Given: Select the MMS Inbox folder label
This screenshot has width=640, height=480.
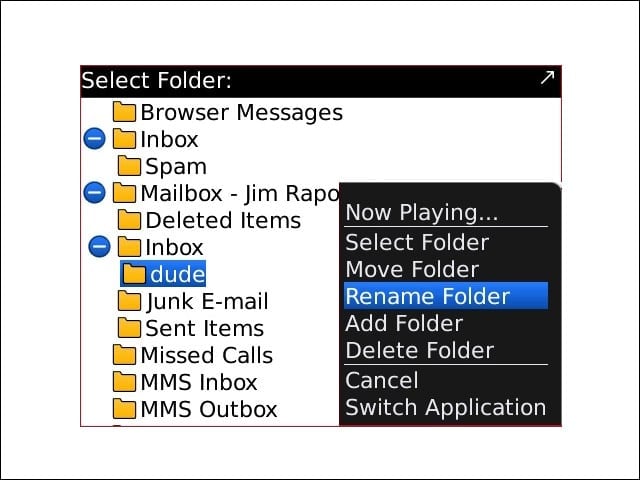Looking at the screenshot, I should tap(199, 382).
